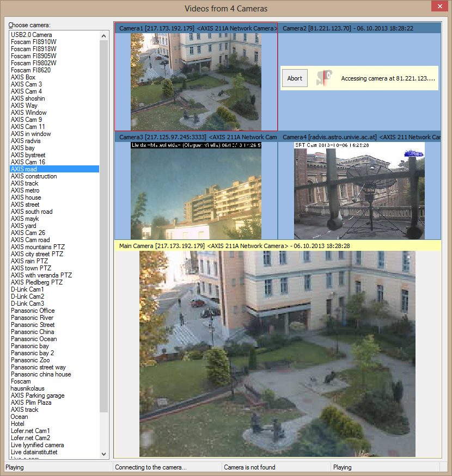
Task: Click the Camera1 video thumbnail
Action: tap(196, 82)
